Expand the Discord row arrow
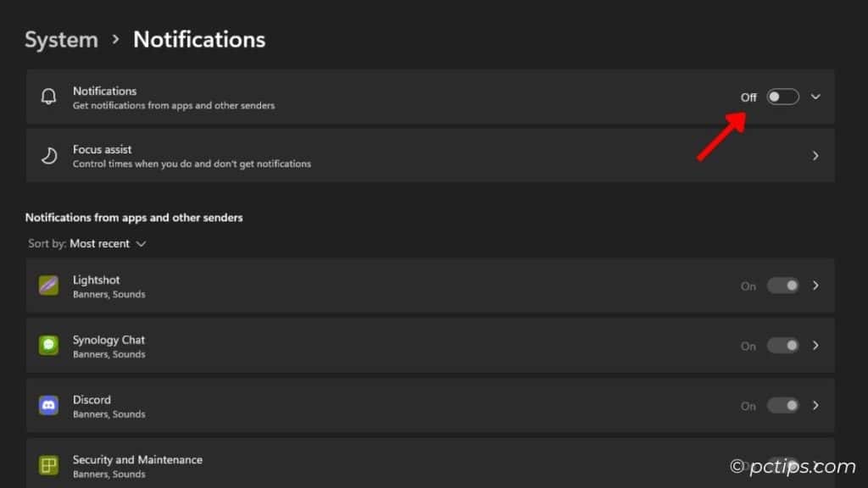 coord(815,406)
